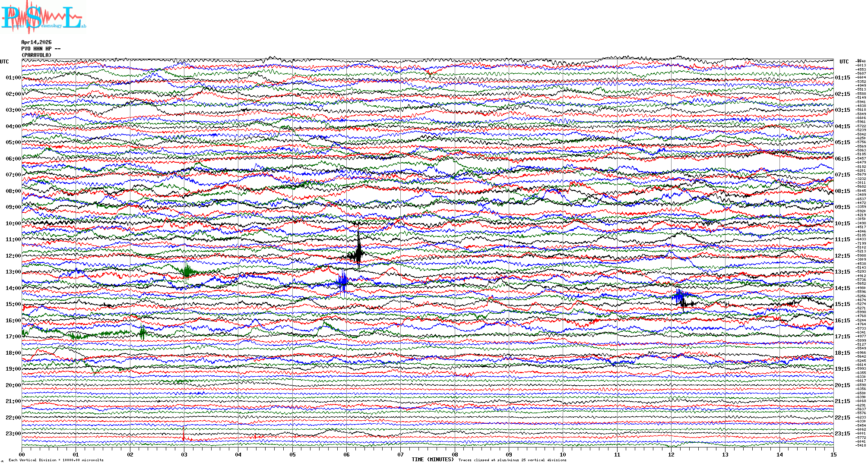The width and height of the screenshot is (868, 466).
Task: Click the right UTC axis label
Action: tap(844, 62)
